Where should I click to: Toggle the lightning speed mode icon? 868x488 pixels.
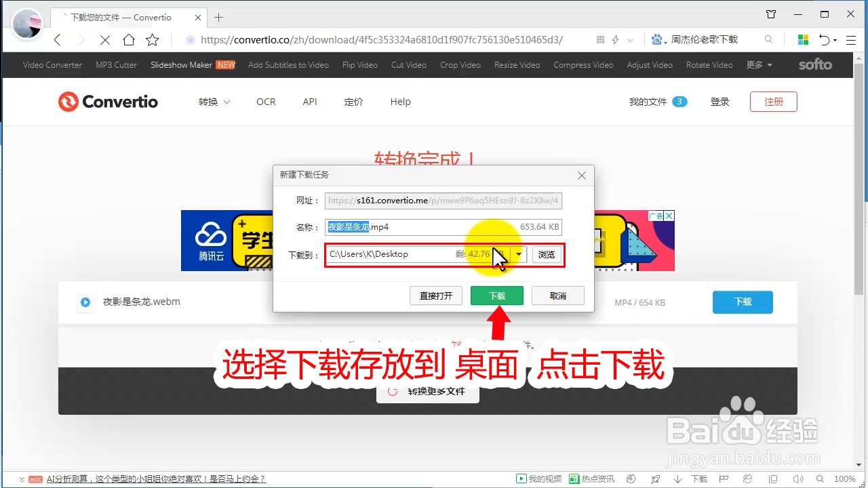tap(616, 40)
